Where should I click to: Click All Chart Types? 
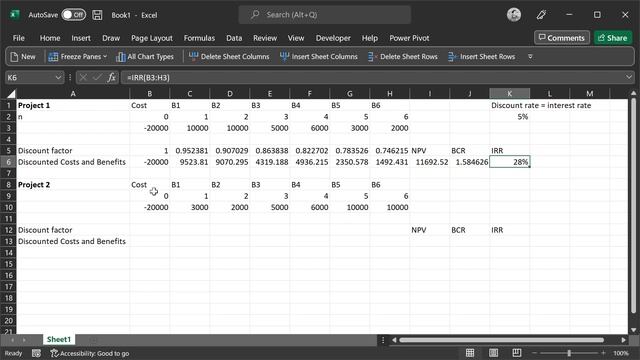coord(145,57)
